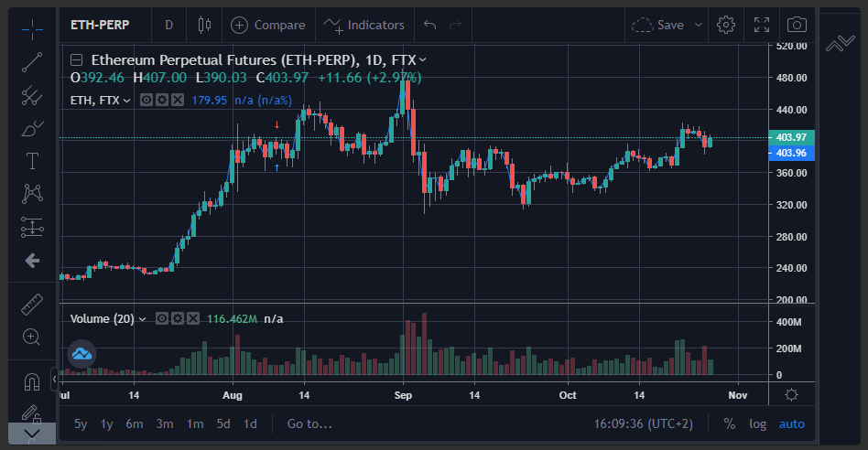The width and height of the screenshot is (868, 450).
Task: Save the chart layout
Action: pyautogui.click(x=658, y=25)
